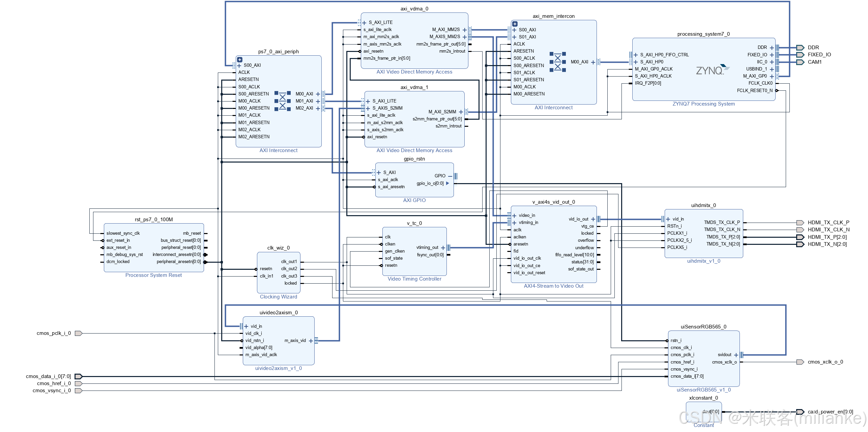Screen dimensions: 868x432
Task: Click the ZYNQ logo inside processing_system7_0
Action: click(713, 69)
